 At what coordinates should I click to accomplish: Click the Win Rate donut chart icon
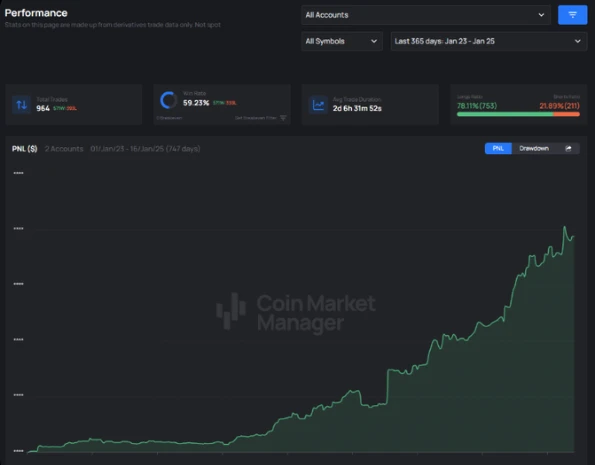[x=168, y=100]
